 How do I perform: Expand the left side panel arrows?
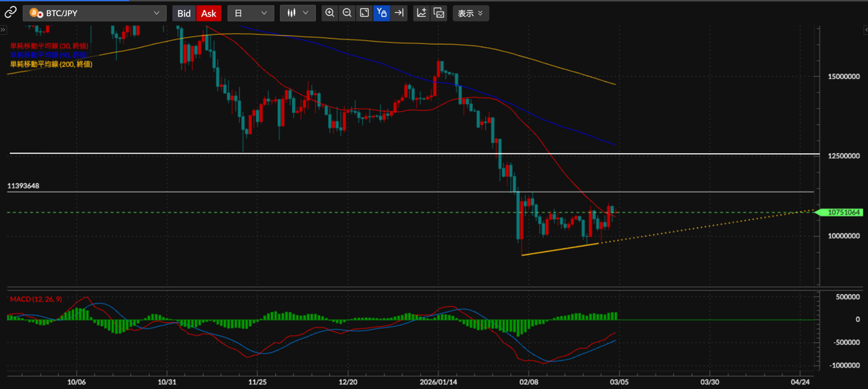pos(3,30)
